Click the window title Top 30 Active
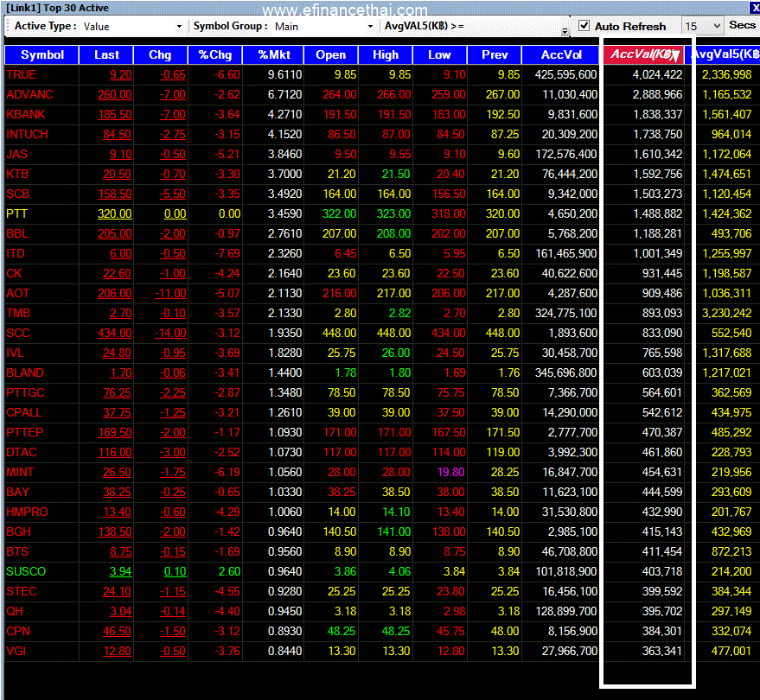This screenshot has height=700, width=760. click(76, 8)
